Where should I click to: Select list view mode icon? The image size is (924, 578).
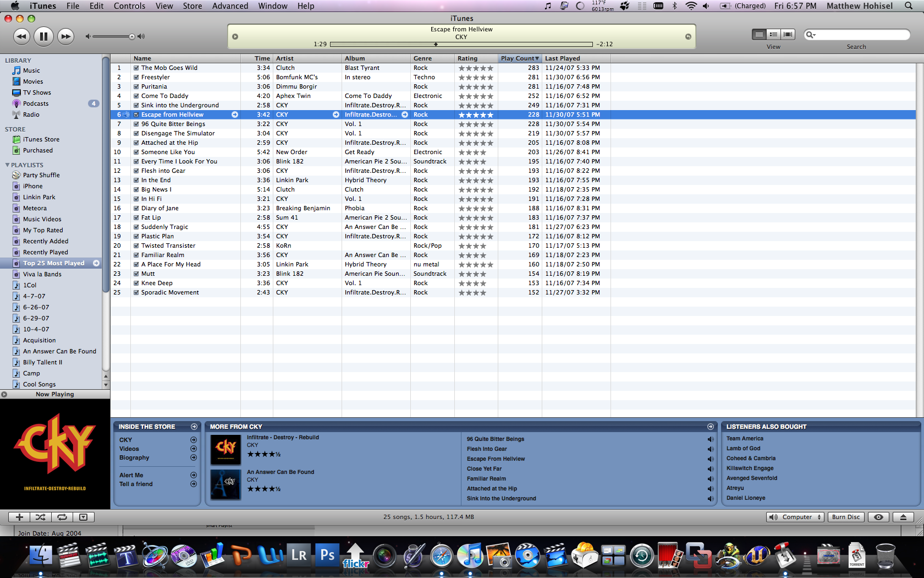(759, 34)
